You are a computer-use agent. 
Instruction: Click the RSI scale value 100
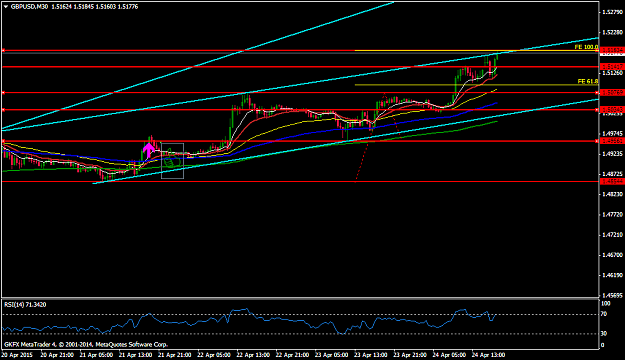(x=605, y=304)
